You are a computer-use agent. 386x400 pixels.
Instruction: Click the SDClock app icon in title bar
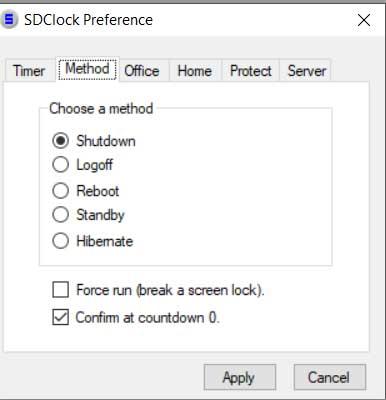(x=9, y=20)
